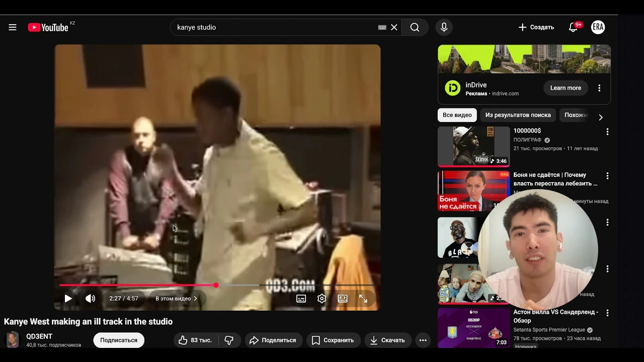Viewport: 644px width, 362px height.
Task: Open options menu for inDrive ad
Action: (599, 88)
